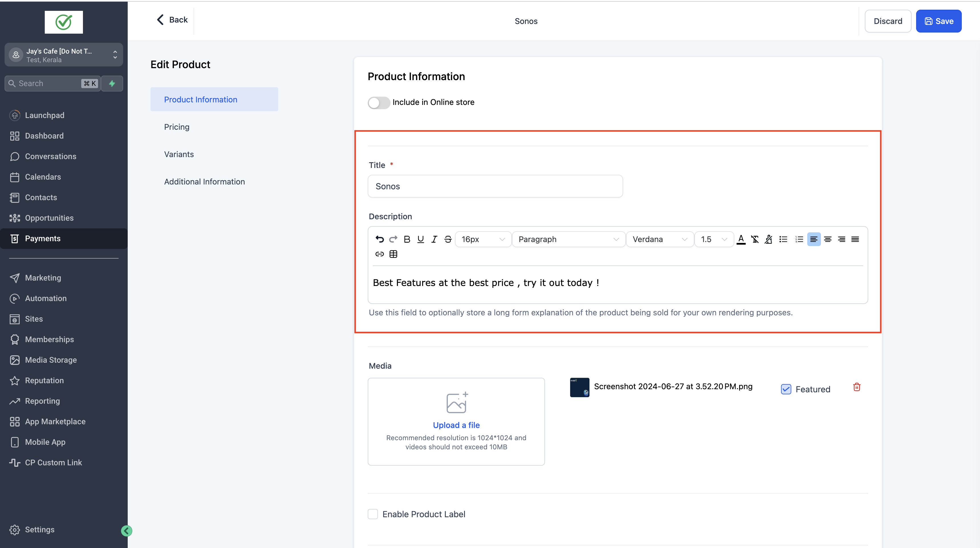Toggle Include in Online store switch

(379, 102)
